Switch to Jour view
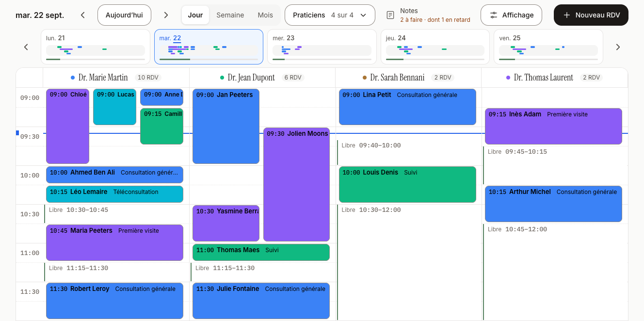Image resolution: width=644 pixels, height=321 pixels. 195,15
